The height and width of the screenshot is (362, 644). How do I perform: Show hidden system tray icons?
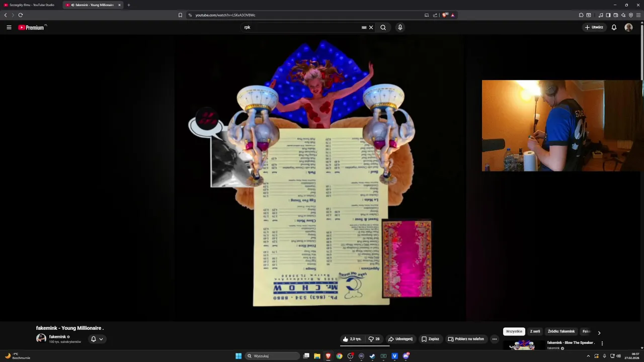coord(588,356)
